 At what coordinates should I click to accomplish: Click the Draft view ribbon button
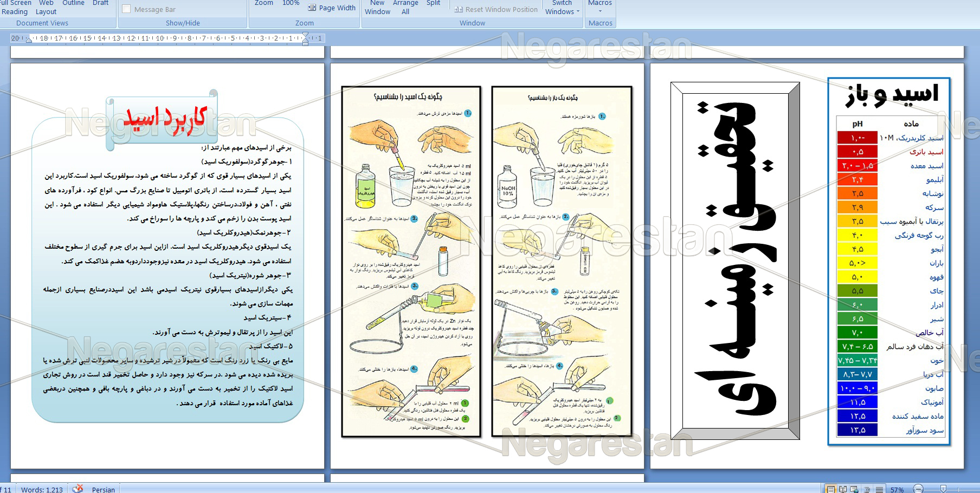point(100,3)
